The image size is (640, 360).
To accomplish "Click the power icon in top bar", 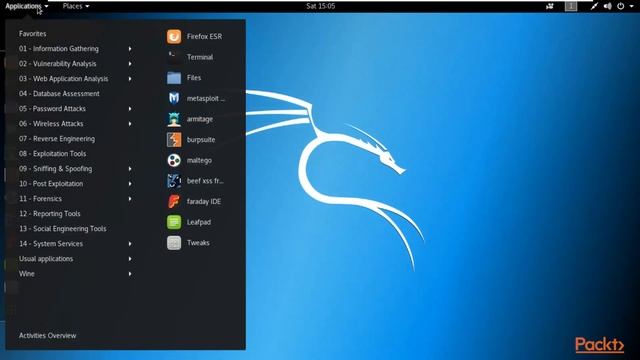I will tap(620, 6).
